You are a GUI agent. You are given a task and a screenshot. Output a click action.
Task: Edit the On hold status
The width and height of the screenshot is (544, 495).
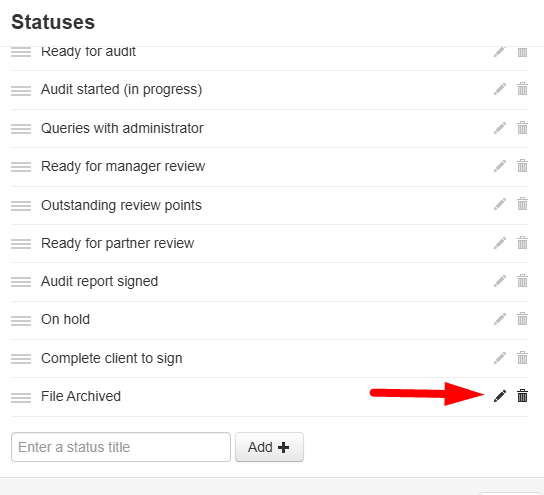(500, 319)
